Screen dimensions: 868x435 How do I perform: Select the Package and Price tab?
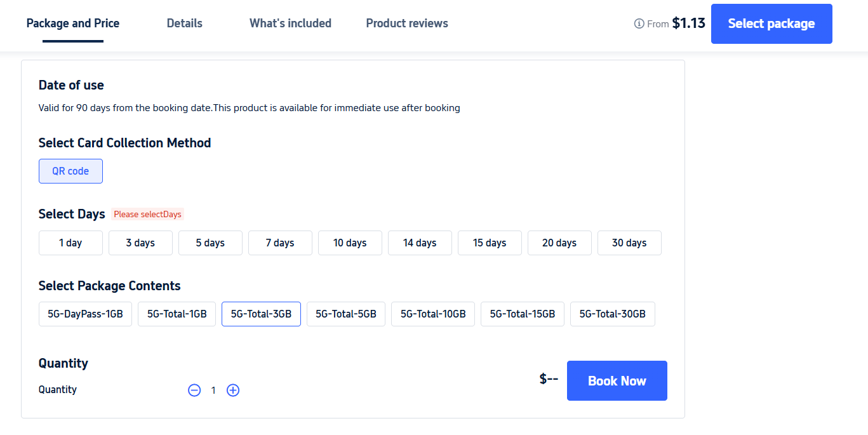pyautogui.click(x=73, y=23)
